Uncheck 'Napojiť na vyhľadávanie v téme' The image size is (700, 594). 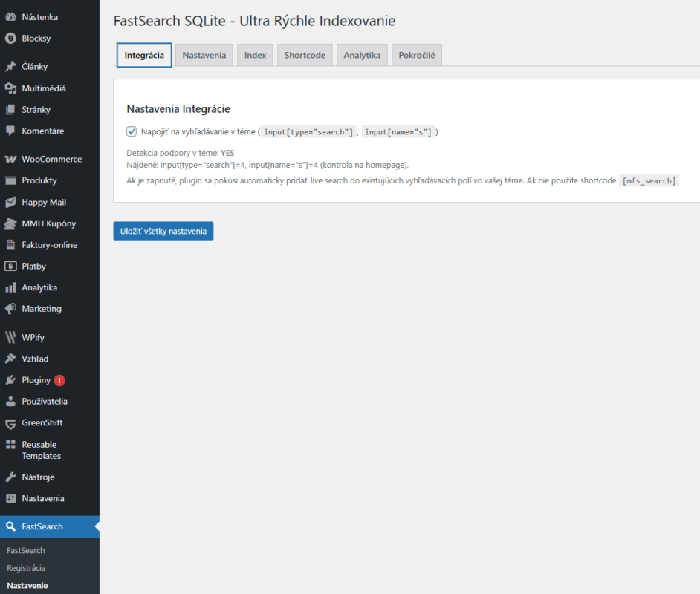coord(131,131)
